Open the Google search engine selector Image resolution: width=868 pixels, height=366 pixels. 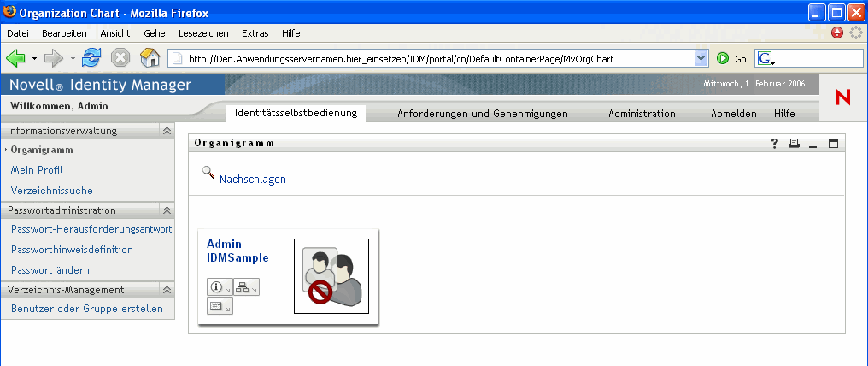[x=766, y=59]
